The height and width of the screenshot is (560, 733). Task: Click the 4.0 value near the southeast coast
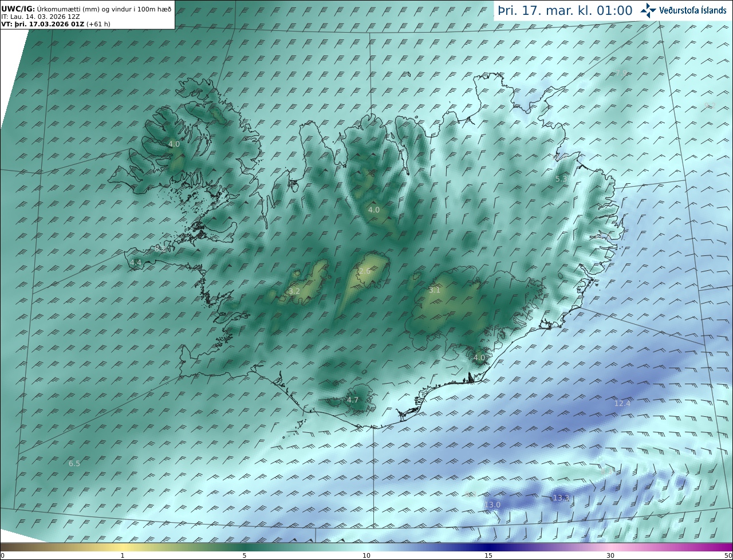click(x=479, y=357)
